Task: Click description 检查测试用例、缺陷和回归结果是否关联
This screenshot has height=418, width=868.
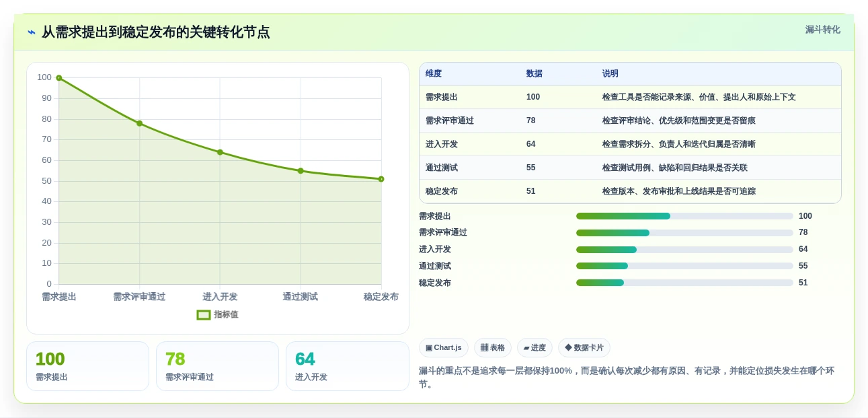Action: click(x=675, y=168)
